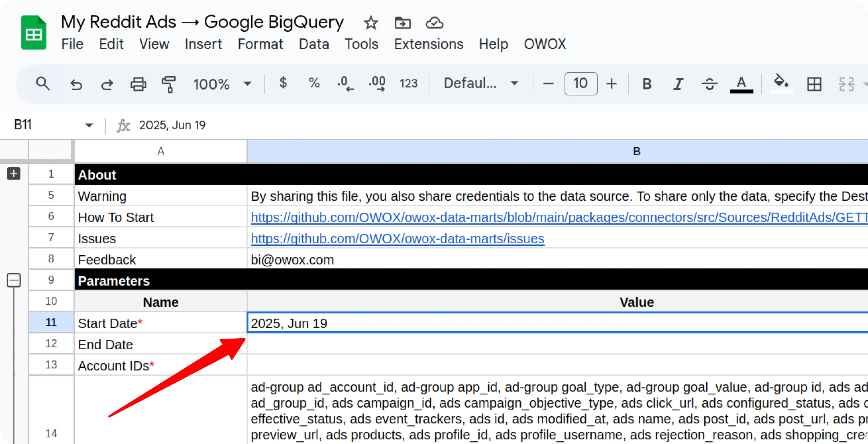Star this spreadsheet document
The width and height of the screenshot is (868, 444).
[371, 23]
